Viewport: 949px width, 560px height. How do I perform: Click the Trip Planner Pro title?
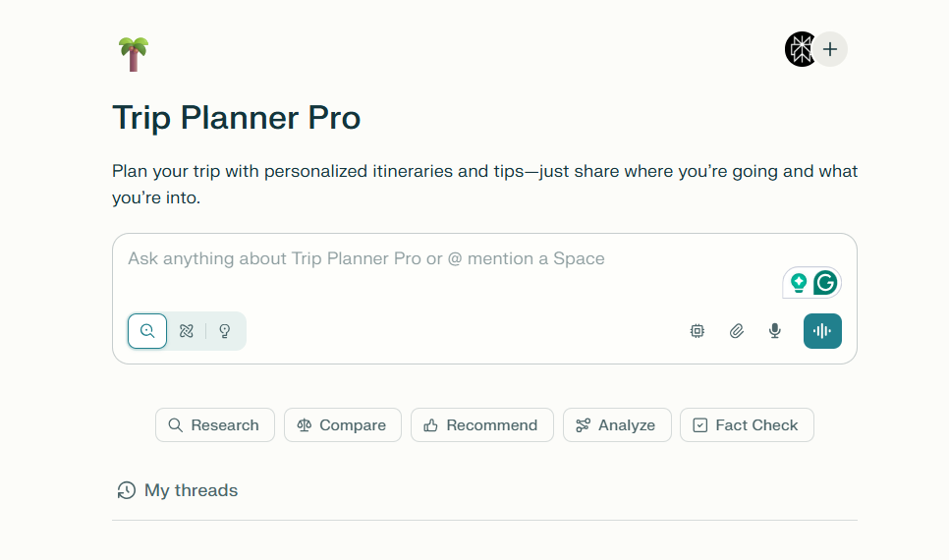237,118
